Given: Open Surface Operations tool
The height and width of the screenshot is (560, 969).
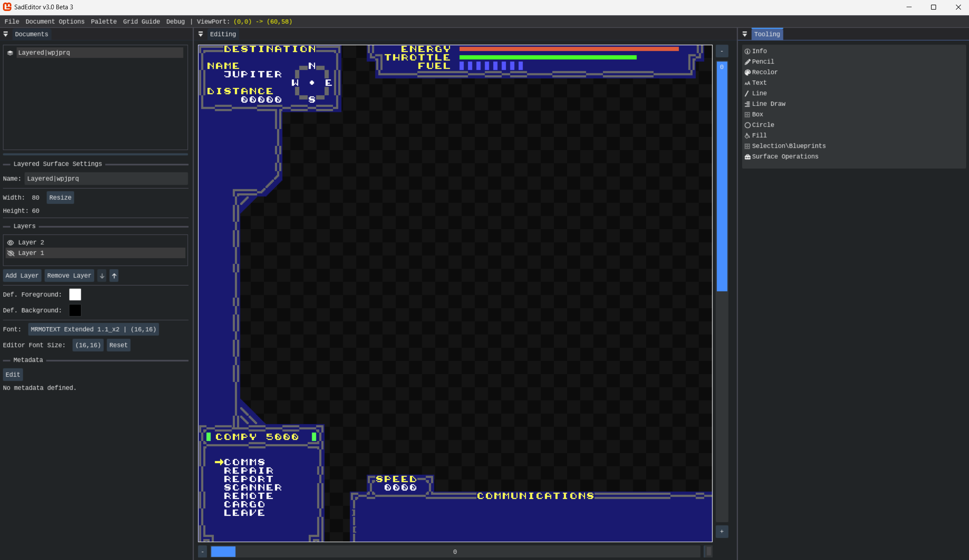Looking at the screenshot, I should click(785, 156).
